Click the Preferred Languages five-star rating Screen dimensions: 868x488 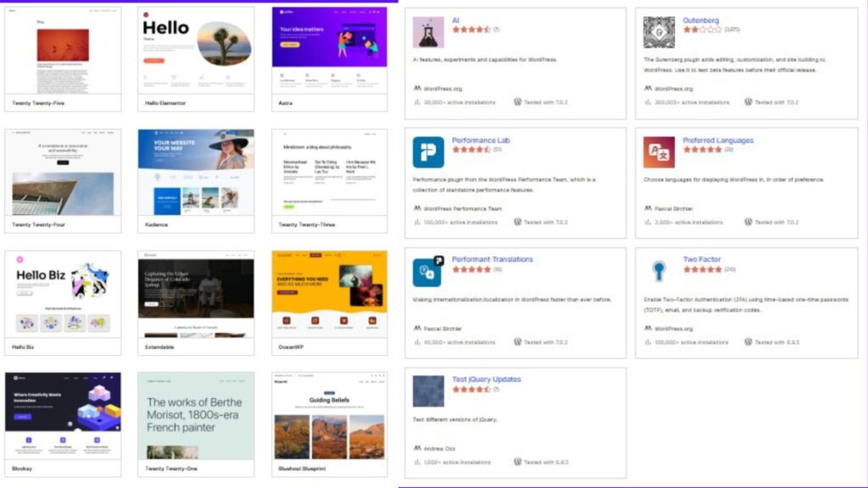[x=703, y=149]
